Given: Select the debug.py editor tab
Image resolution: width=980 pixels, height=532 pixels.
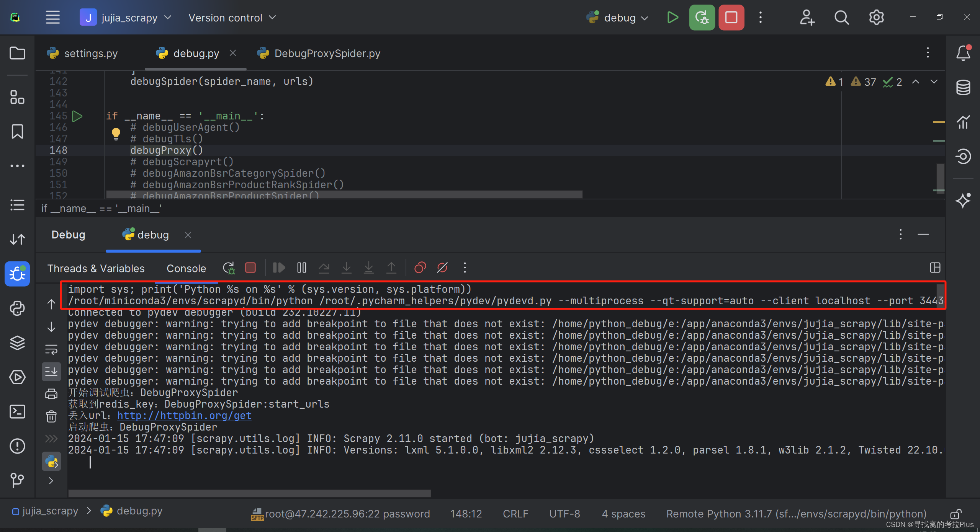Looking at the screenshot, I should pyautogui.click(x=196, y=53).
